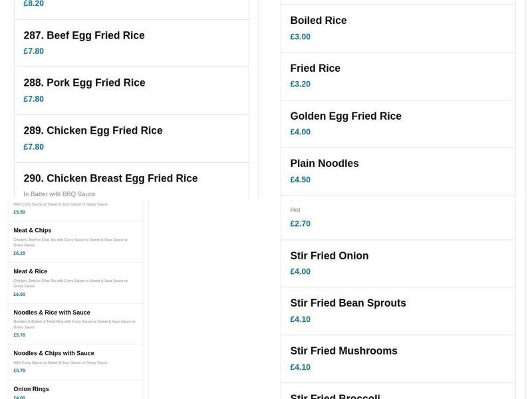Open the Meat & Rice listing
Screen dimensions: 532x399
(31, 271)
